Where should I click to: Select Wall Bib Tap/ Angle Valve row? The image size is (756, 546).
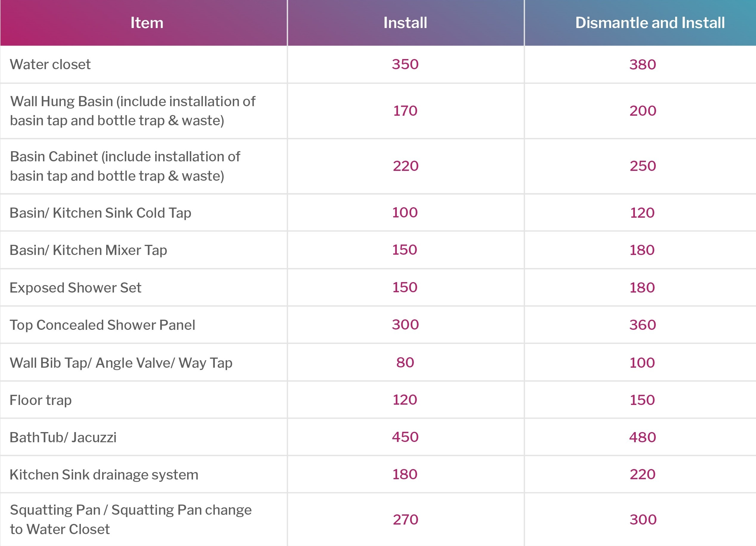click(x=121, y=362)
